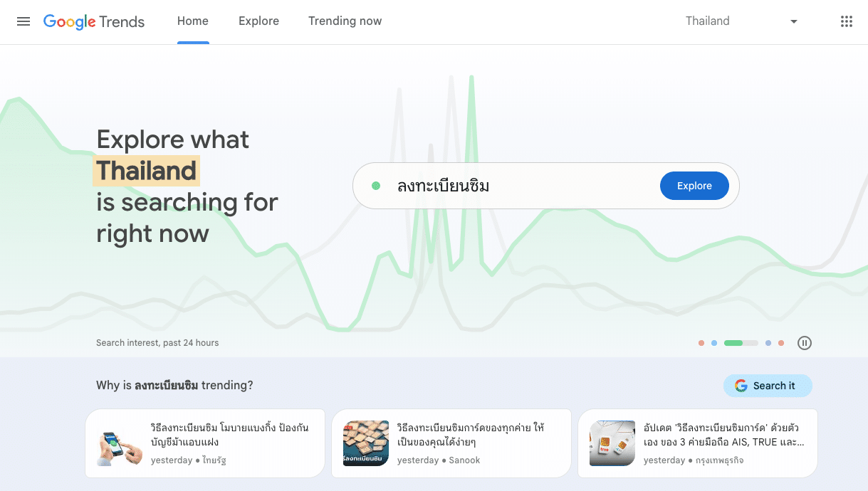Click the Google Trends logo
Viewport: 868px width, 491px height.
pos(94,21)
